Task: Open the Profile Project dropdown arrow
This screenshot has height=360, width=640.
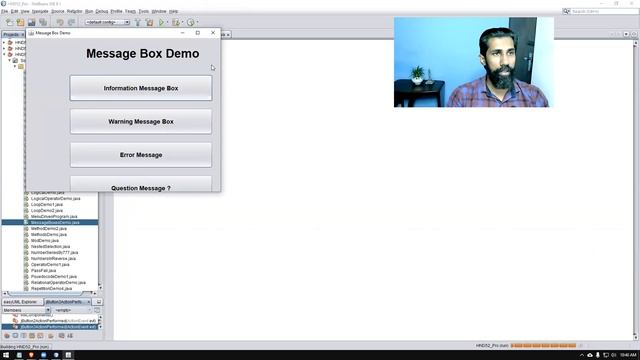Action: (x=198, y=22)
